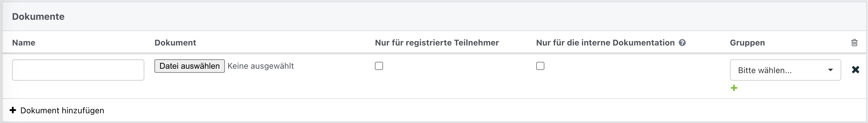Select the 'Bitte wählen...' placeholder text
The image size is (868, 123).
[765, 70]
